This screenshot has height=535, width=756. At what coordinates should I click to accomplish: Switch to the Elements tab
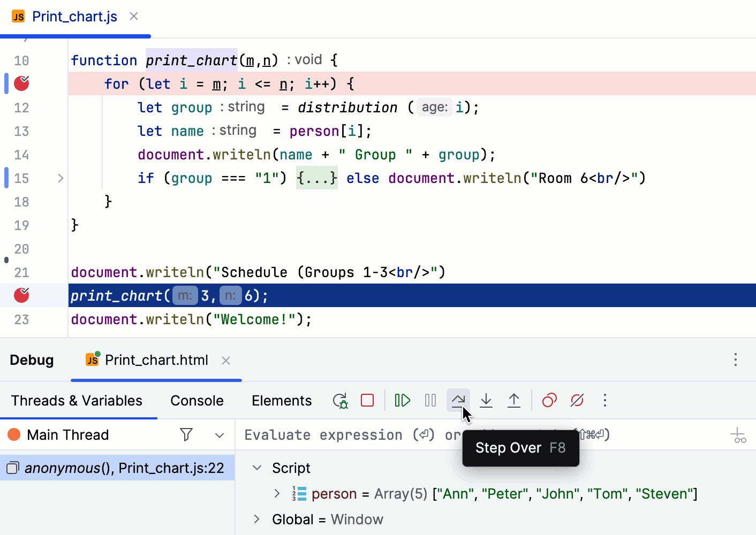coord(282,400)
